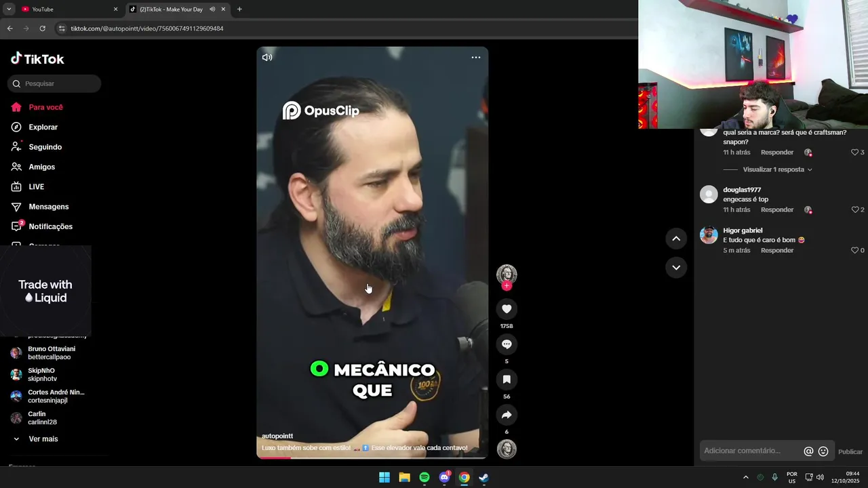Focus the Pesquisar search field
Screen dimensions: 868x488
pyautogui.click(x=54, y=84)
